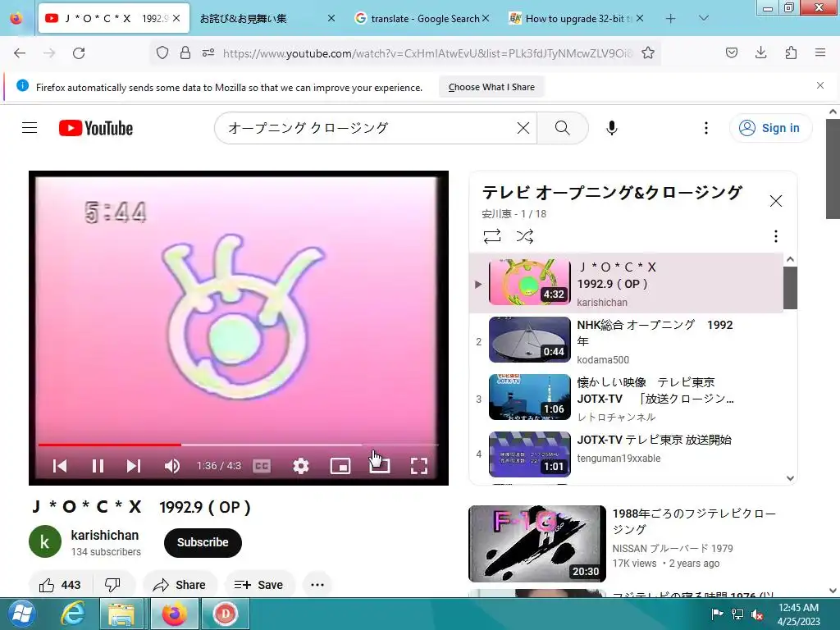Open the site permissions icon in address bar
840x630 pixels.
tap(208, 52)
